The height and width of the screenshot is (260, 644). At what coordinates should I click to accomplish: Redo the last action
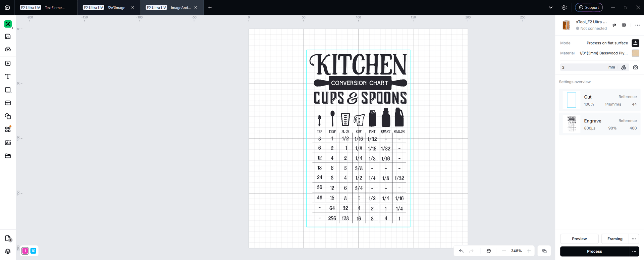471,251
